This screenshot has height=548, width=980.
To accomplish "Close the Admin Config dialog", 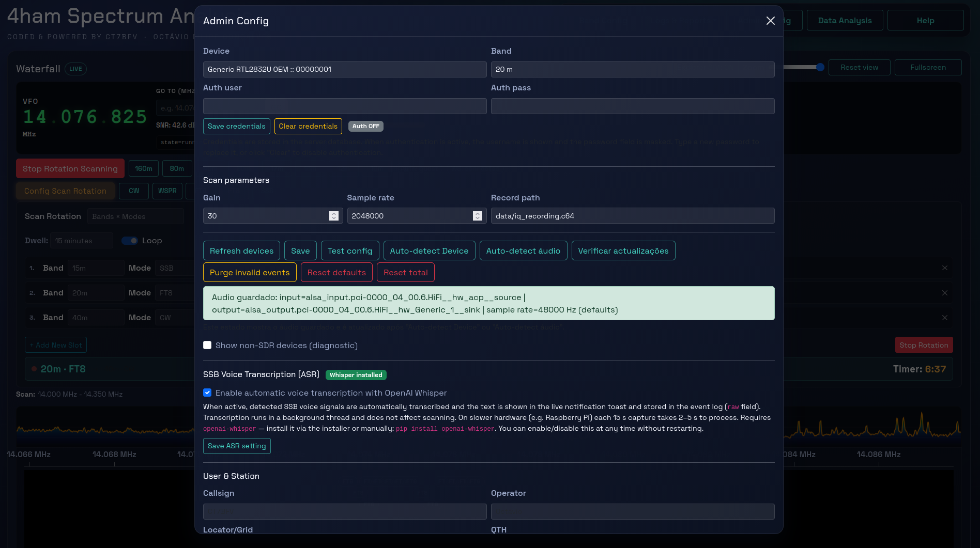I will pyautogui.click(x=770, y=21).
